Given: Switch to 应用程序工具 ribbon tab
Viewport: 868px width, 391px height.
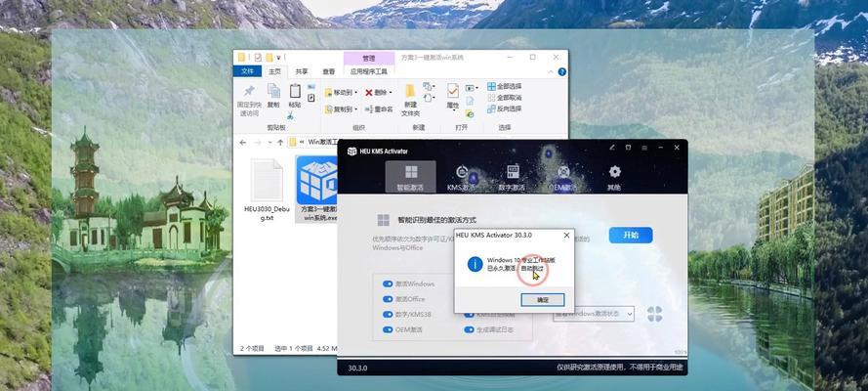Looking at the screenshot, I should [x=369, y=71].
